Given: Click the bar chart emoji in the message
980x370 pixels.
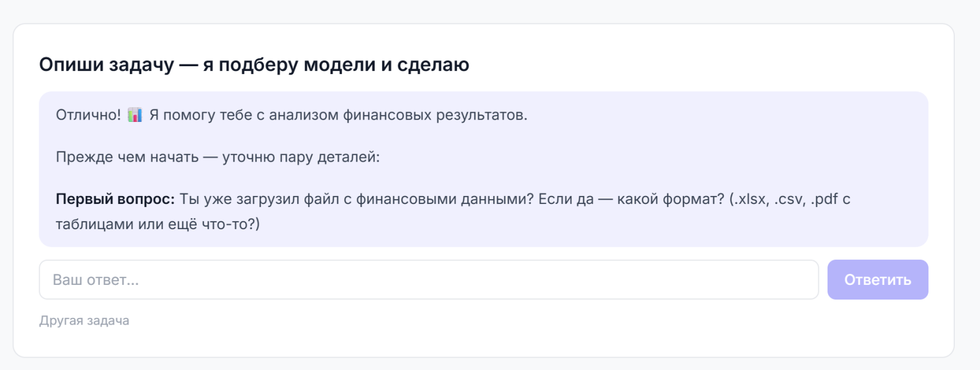Looking at the screenshot, I should (135, 115).
